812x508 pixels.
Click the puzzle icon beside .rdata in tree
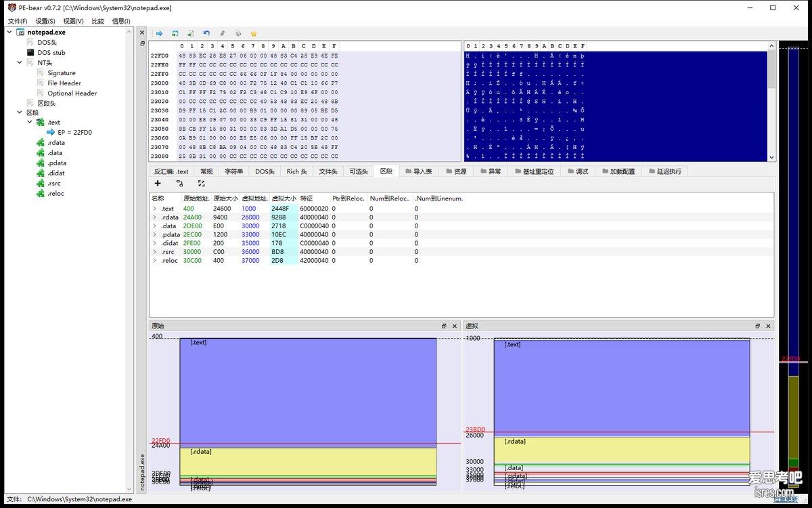coord(41,143)
